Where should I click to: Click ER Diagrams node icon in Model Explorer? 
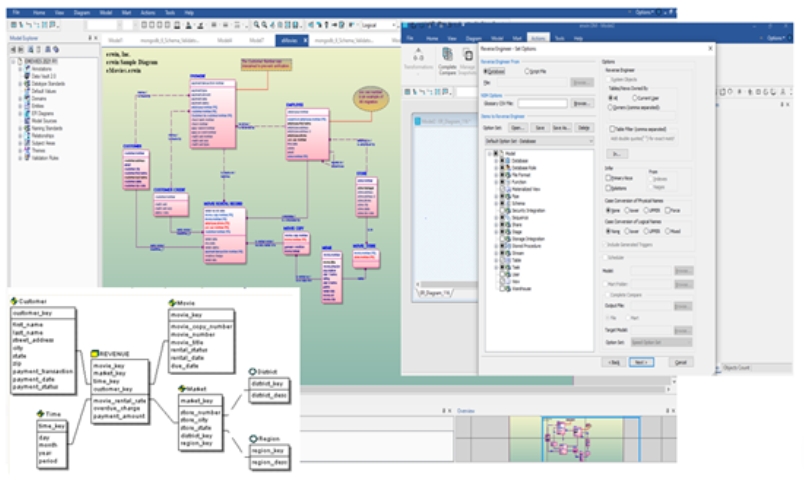[x=28, y=113]
